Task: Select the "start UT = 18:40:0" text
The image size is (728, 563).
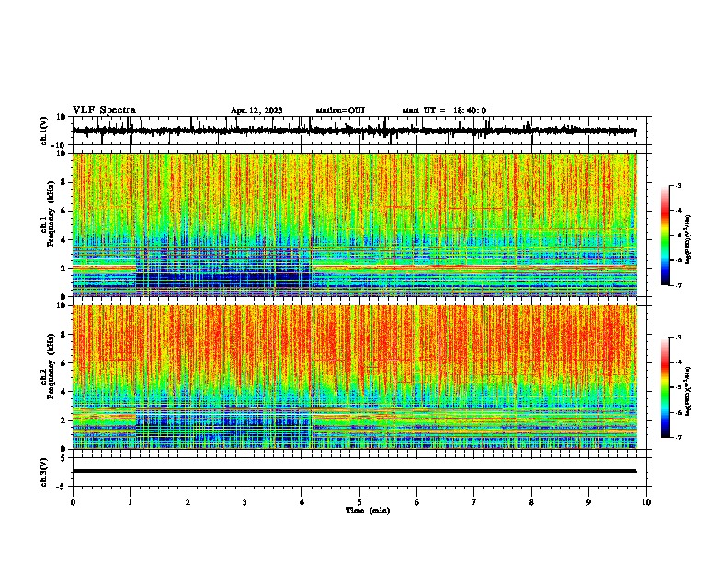Action: point(444,110)
